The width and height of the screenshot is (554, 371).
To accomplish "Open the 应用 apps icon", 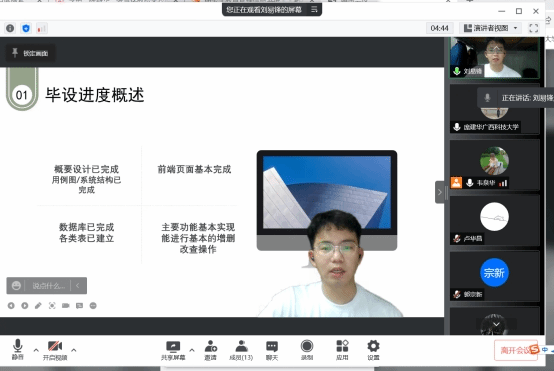I will tap(342, 350).
